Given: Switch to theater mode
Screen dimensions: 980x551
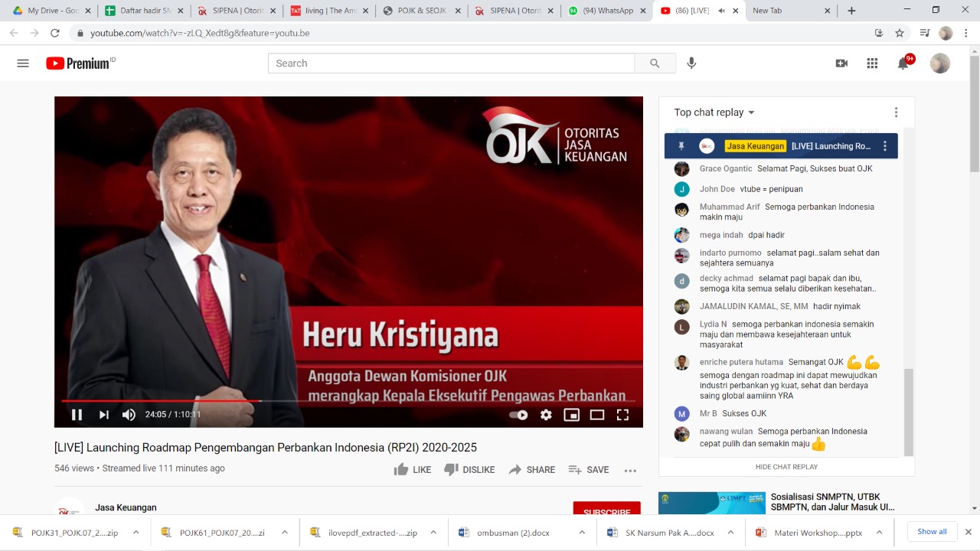Looking at the screenshot, I should pos(597,415).
